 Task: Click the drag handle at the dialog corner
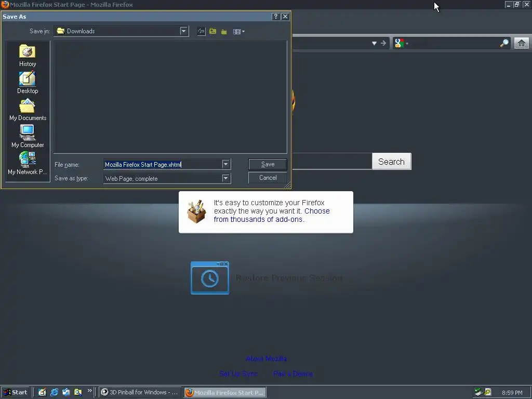click(288, 185)
